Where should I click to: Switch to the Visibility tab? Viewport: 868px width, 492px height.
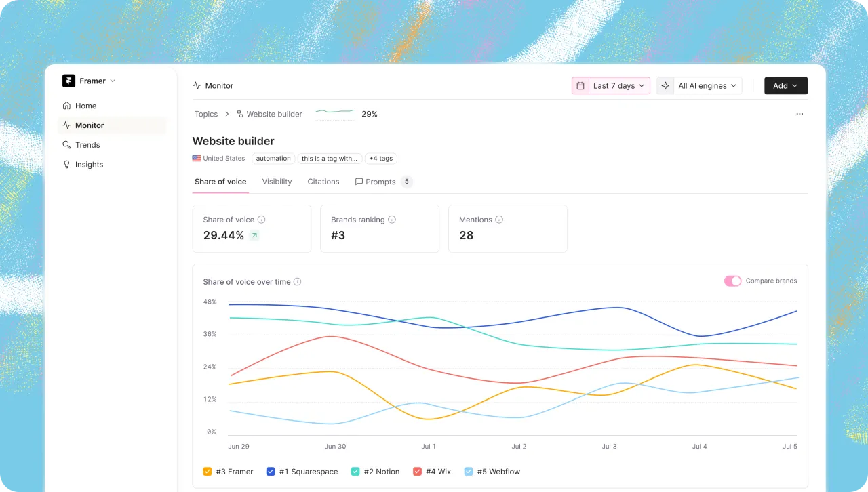coord(277,182)
